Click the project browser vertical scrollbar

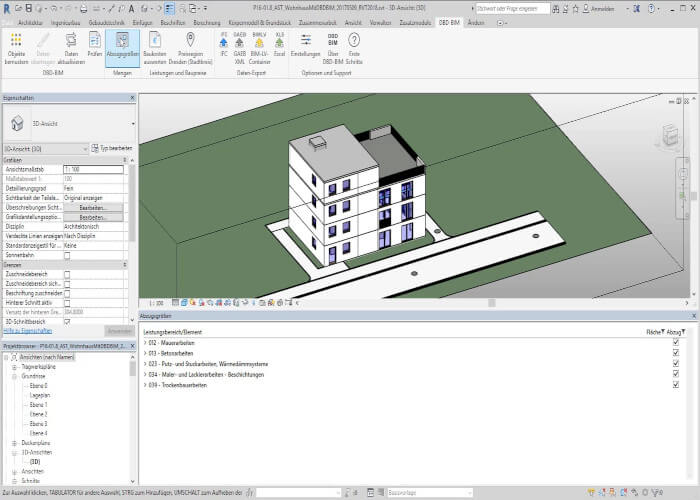132,369
